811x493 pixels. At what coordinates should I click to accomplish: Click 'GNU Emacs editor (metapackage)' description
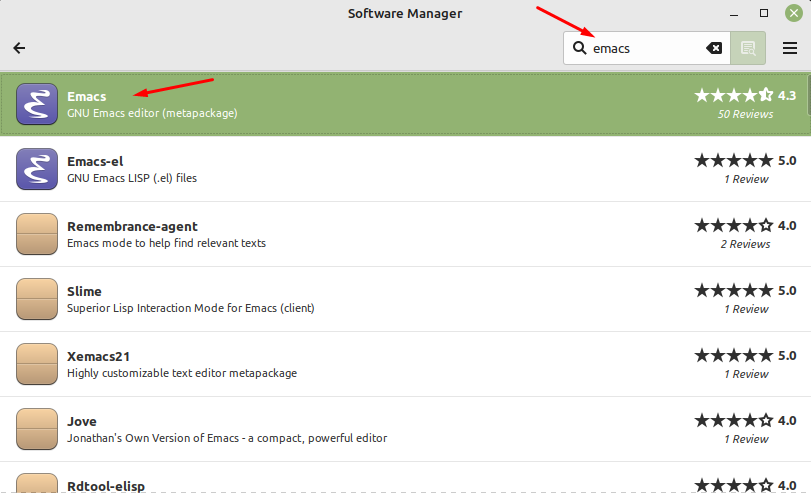152,113
